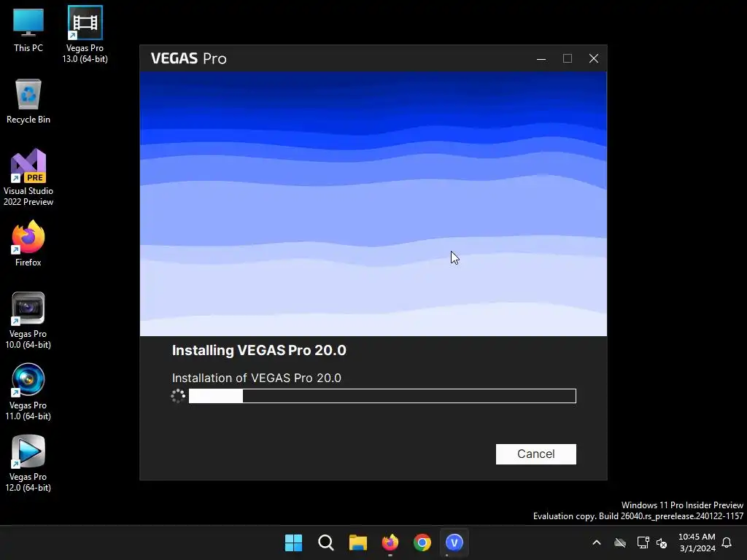Select the Firefox desktop shortcut
Viewport: 747px width, 560px height.
[x=28, y=244]
